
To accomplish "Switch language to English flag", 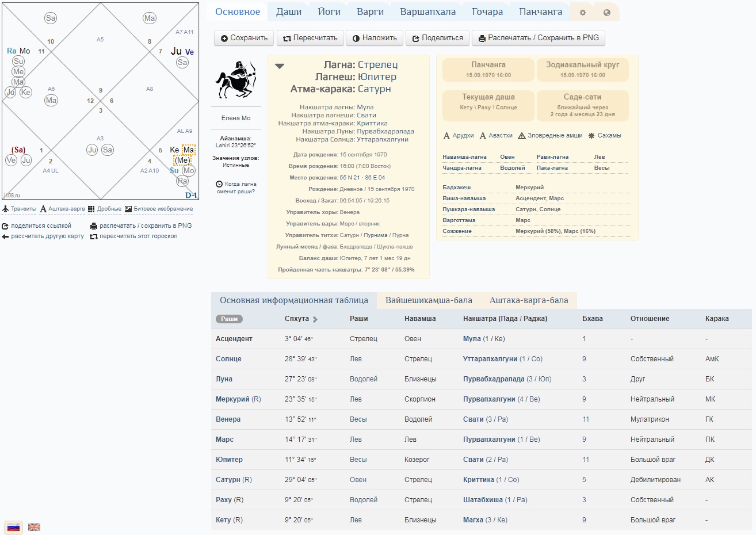I will pyautogui.click(x=35, y=527).
